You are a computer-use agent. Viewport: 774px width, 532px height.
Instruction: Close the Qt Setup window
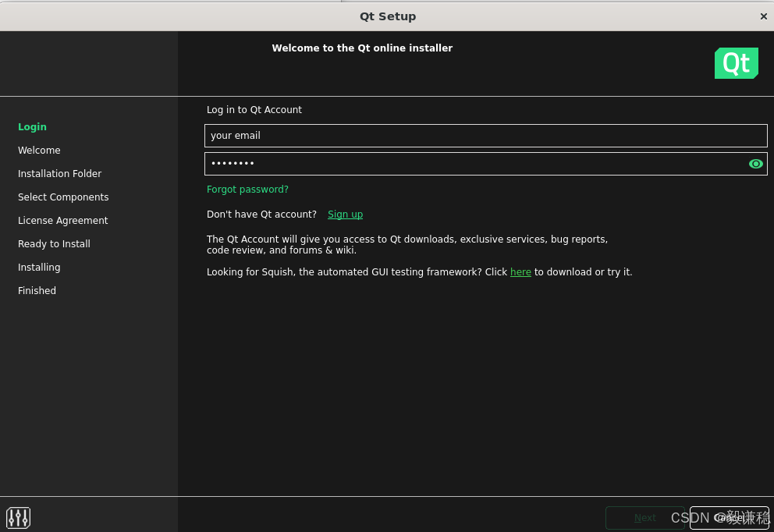click(x=763, y=16)
